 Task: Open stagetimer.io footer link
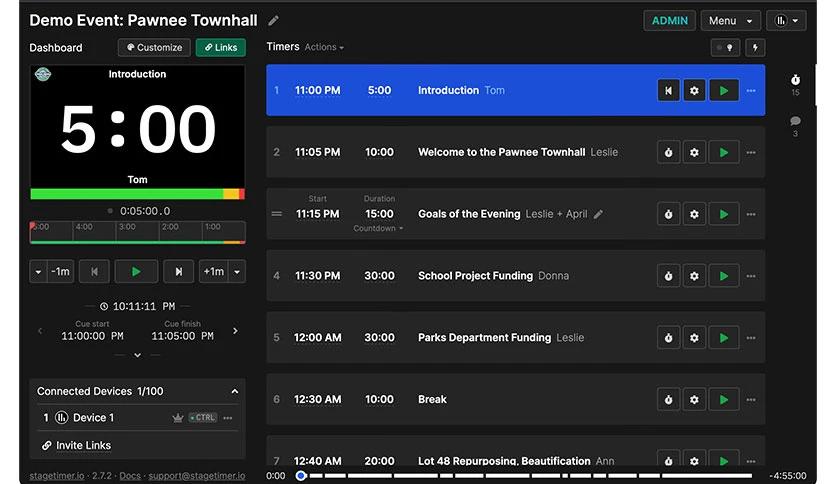57,476
